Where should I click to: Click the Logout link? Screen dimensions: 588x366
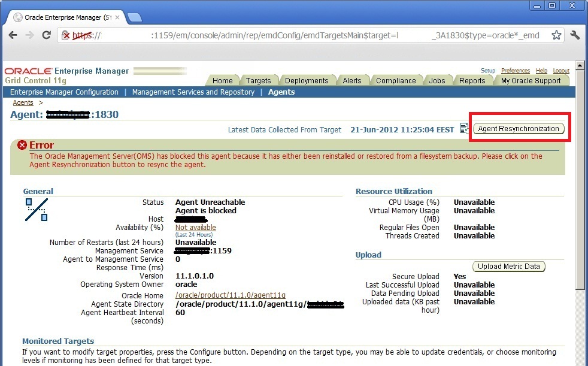coord(561,71)
